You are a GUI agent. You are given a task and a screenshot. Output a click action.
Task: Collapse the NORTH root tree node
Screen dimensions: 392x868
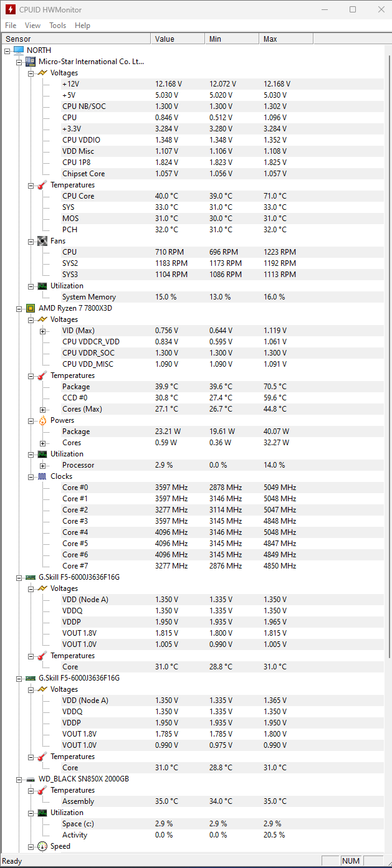7,50
